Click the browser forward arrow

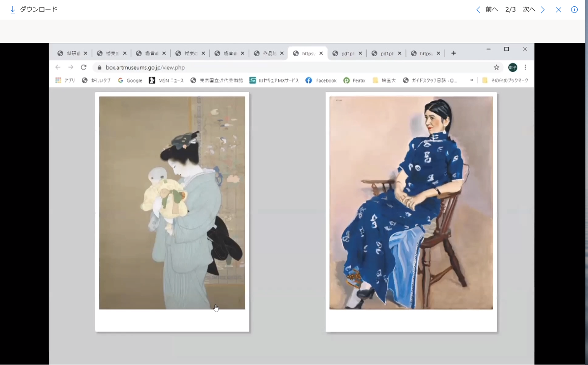71,67
